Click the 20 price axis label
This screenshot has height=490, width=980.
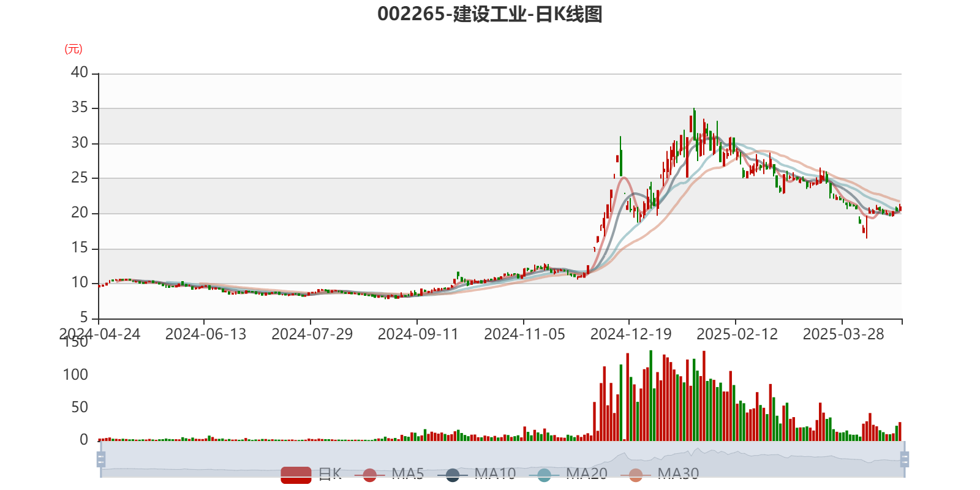coord(80,213)
